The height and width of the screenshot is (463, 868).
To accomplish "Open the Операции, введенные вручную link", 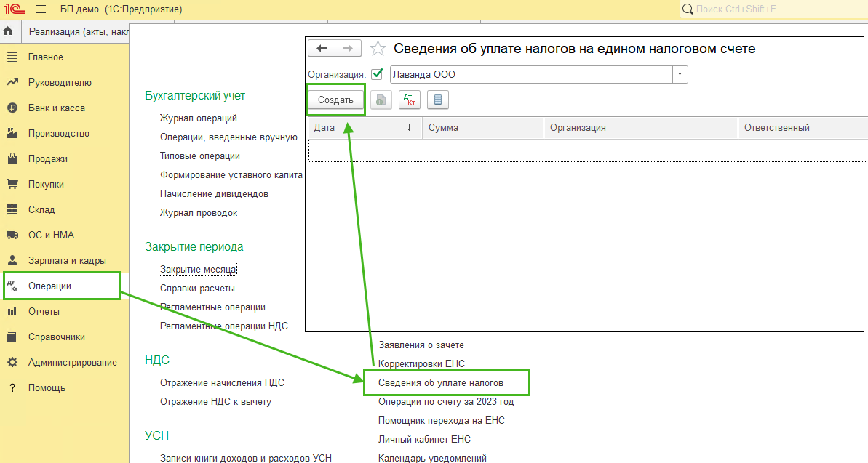I will click(x=228, y=137).
